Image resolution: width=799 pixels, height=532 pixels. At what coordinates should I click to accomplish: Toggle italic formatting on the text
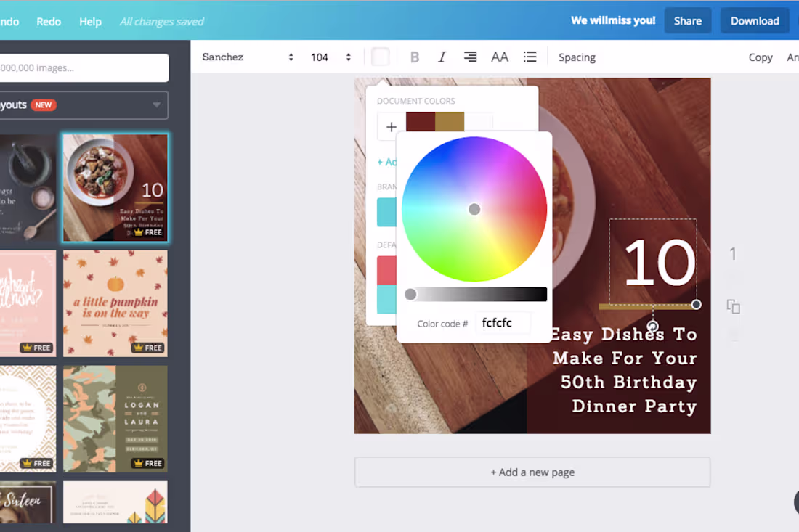[x=442, y=57]
